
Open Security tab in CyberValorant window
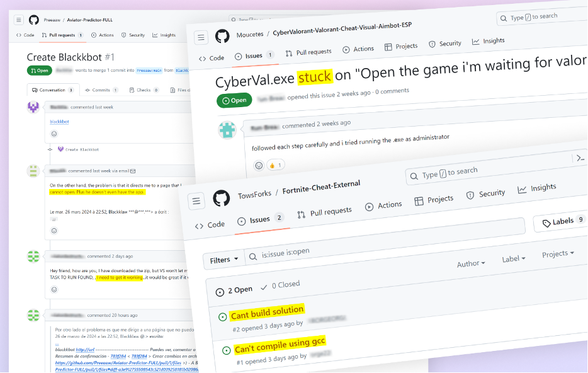(445, 43)
